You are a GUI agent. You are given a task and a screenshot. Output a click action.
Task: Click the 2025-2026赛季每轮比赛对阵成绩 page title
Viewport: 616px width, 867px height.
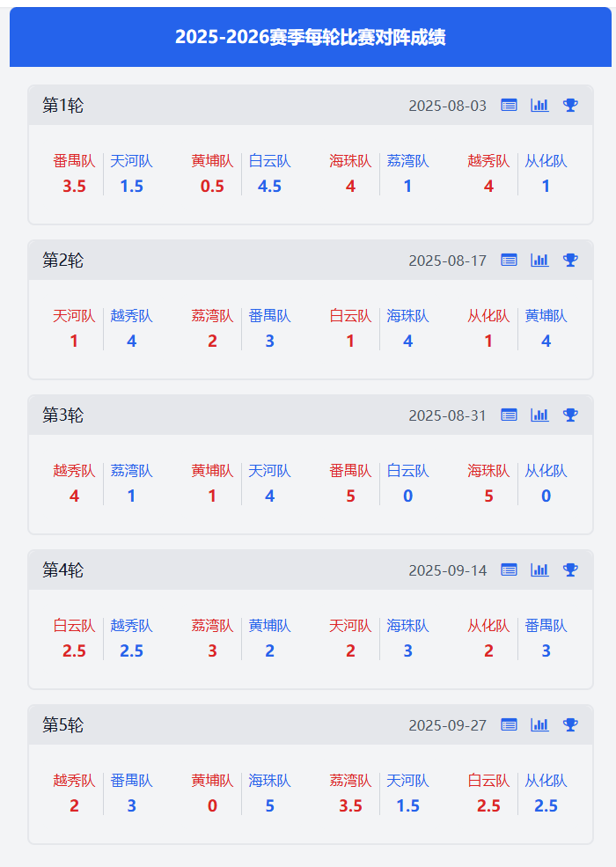310,37
